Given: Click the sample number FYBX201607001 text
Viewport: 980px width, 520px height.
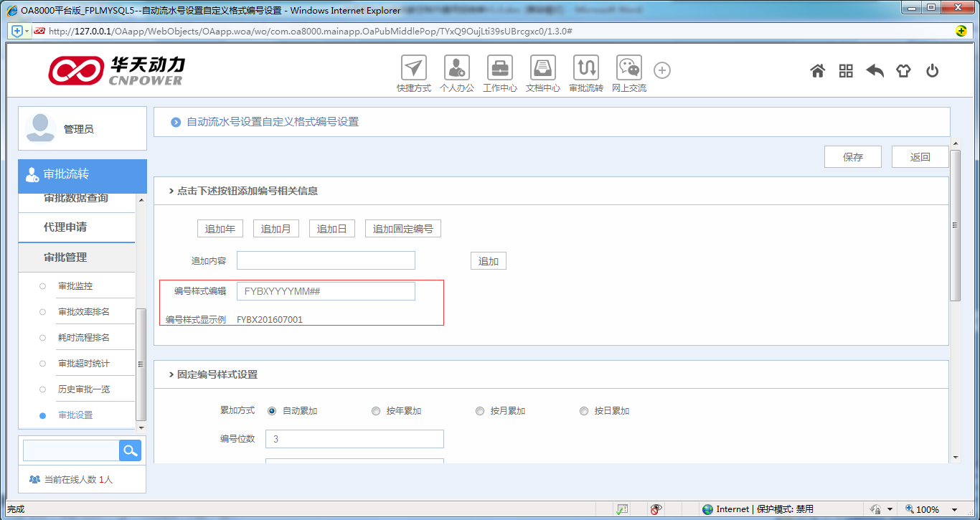Looking at the screenshot, I should 270,320.
